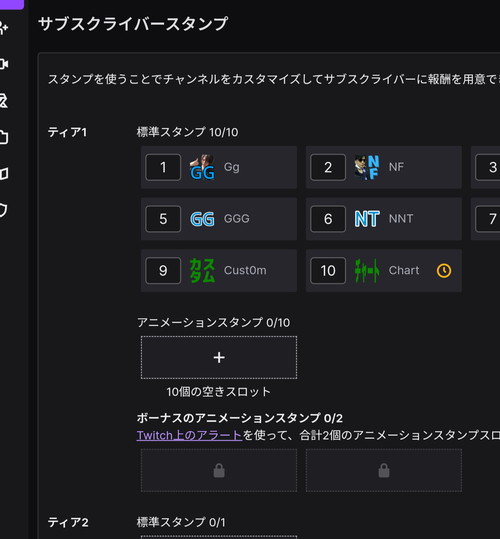
Task: Click the NF emote name label
Action: 396,167
